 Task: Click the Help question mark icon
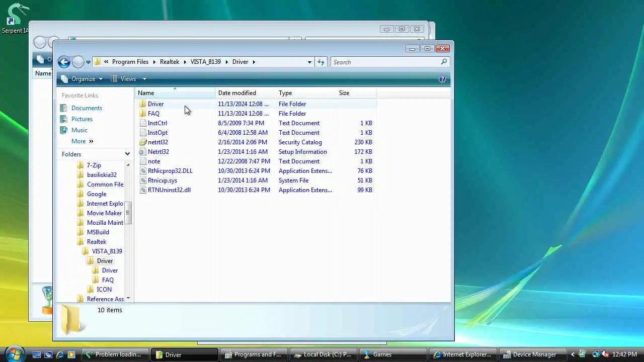tap(442, 79)
